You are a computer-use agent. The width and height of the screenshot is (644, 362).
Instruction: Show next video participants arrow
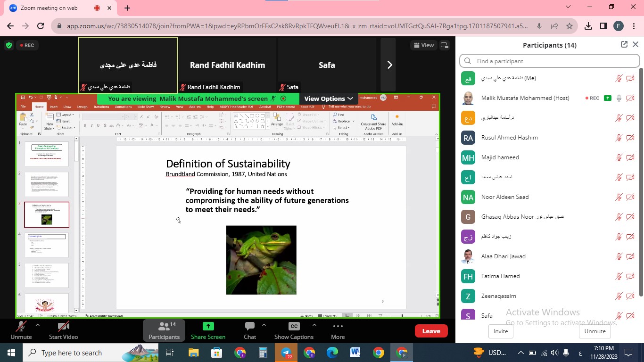pos(389,65)
